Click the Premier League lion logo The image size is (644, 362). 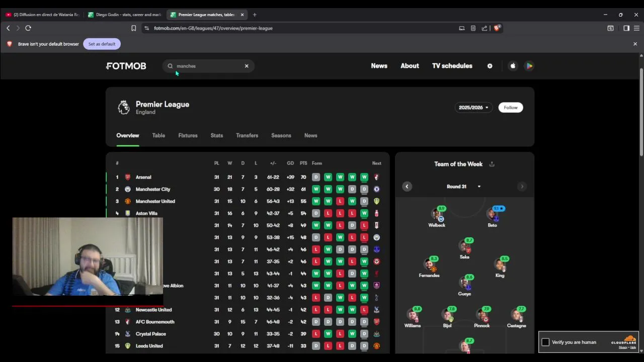[x=123, y=107]
